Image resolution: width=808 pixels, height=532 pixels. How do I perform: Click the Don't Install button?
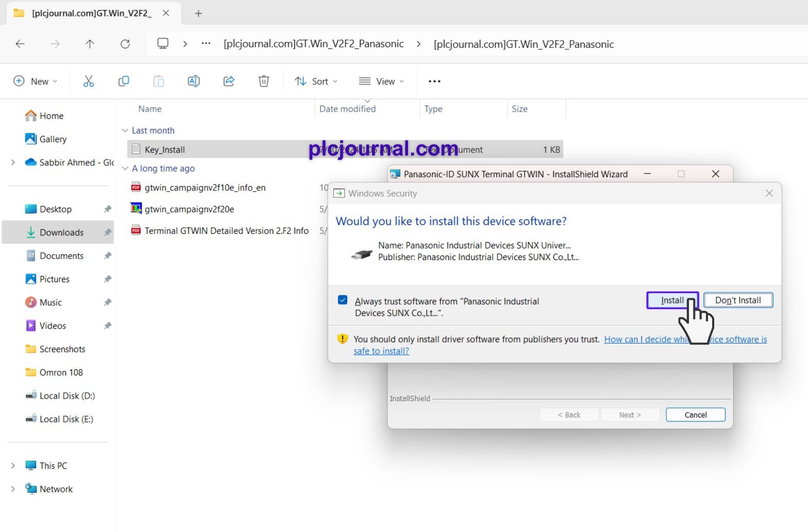(738, 300)
